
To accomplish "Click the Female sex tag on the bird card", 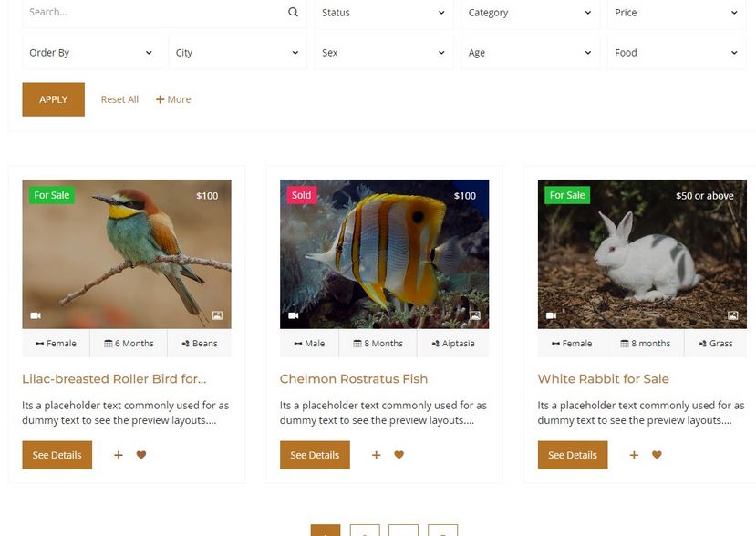I will tap(56, 343).
